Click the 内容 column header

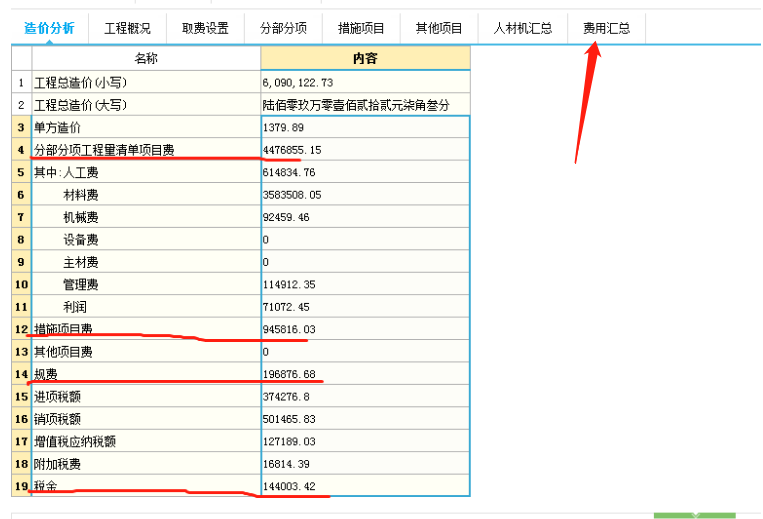365,58
